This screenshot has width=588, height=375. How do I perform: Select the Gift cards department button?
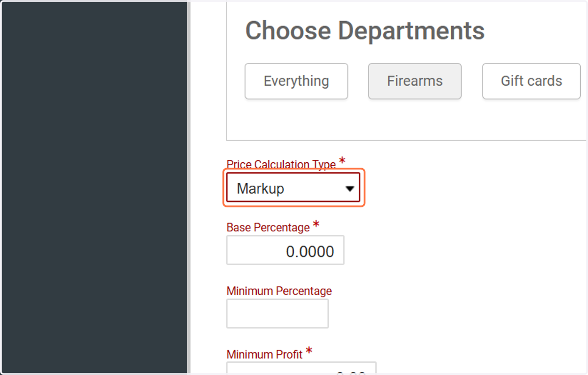(x=532, y=81)
